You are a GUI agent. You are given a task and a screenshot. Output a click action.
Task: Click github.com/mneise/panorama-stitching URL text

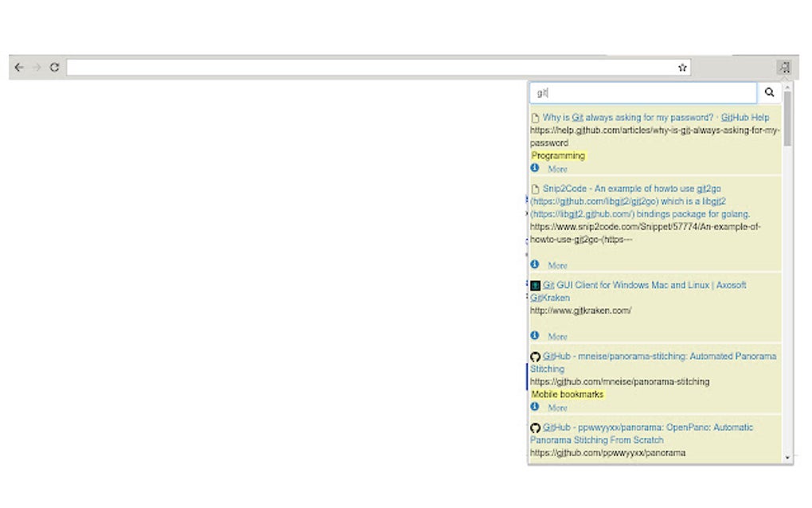[620, 381]
